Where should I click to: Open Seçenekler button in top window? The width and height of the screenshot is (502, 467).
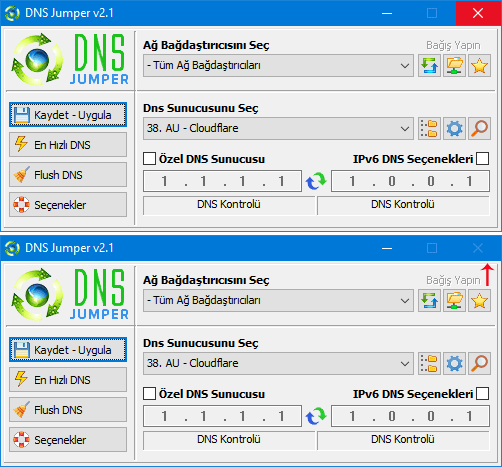[x=68, y=205]
